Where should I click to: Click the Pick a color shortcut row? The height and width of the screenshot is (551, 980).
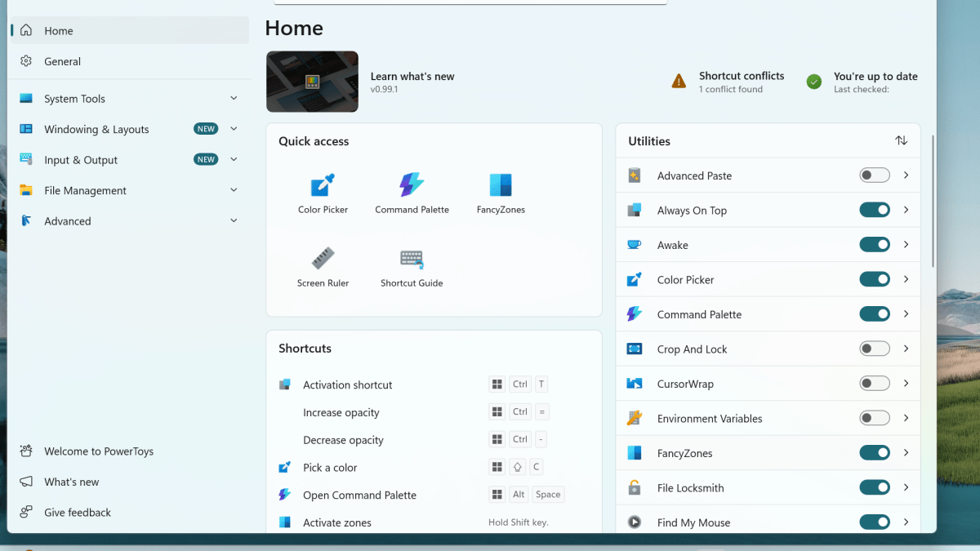click(434, 468)
